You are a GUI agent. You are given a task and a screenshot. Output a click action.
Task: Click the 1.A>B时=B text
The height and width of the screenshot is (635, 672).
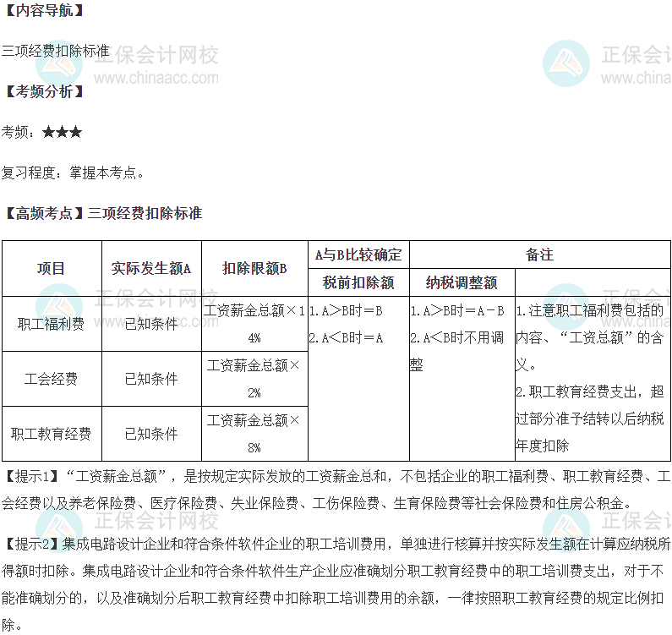(346, 310)
